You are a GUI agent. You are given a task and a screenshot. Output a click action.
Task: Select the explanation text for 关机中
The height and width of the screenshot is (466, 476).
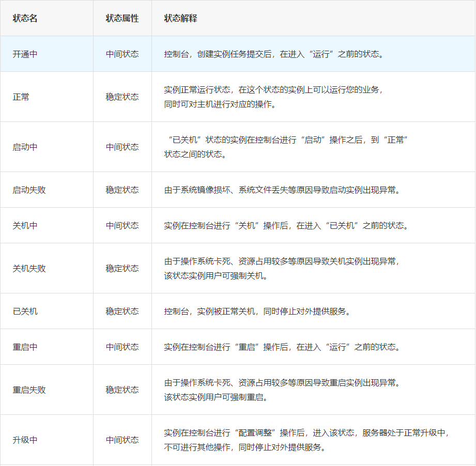pos(286,225)
